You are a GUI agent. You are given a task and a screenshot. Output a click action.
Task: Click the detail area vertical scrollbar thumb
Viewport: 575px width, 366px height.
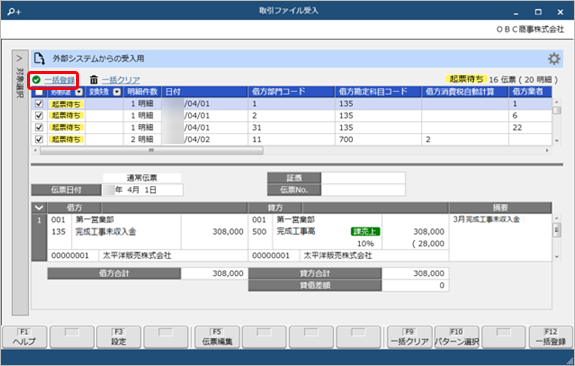click(x=557, y=230)
